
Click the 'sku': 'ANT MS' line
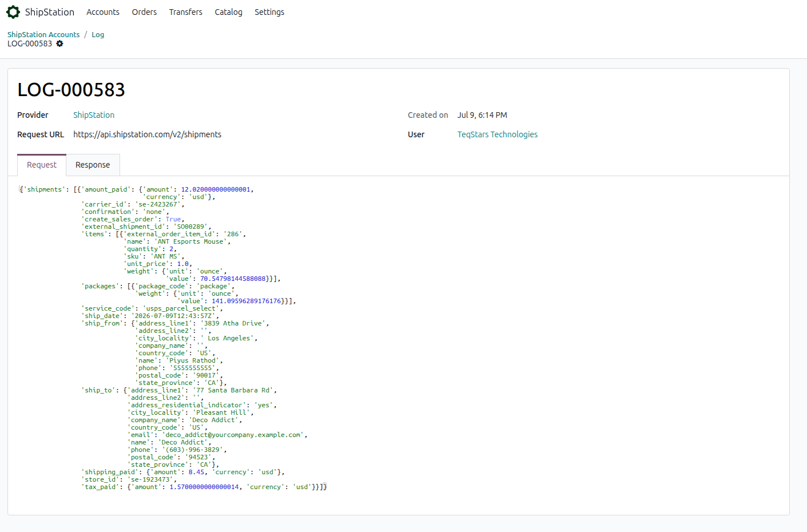pos(154,256)
